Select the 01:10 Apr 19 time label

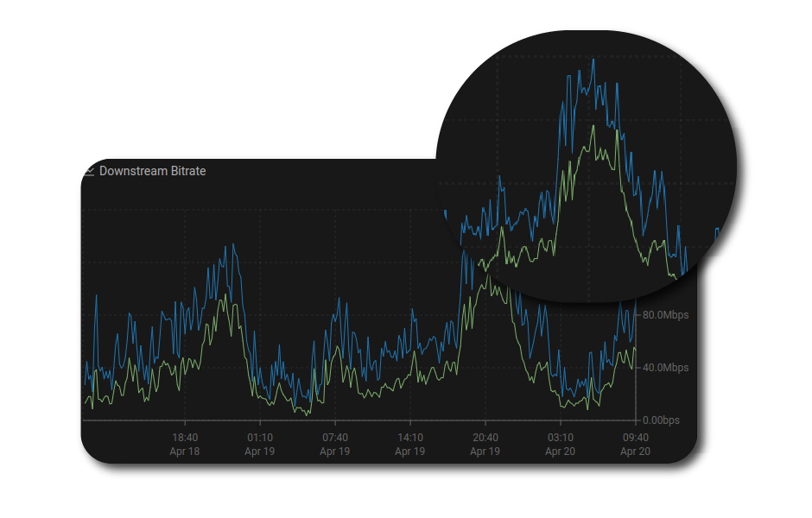[x=259, y=444]
